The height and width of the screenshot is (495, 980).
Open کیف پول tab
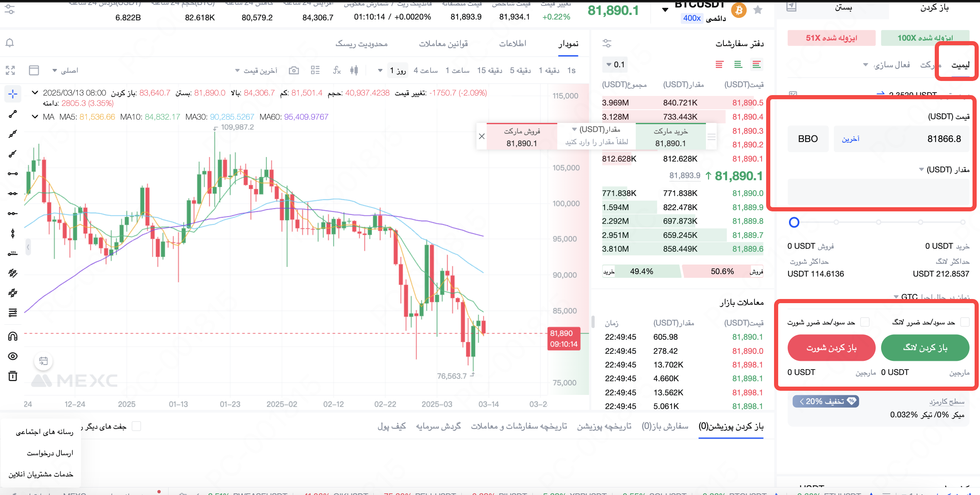click(392, 426)
